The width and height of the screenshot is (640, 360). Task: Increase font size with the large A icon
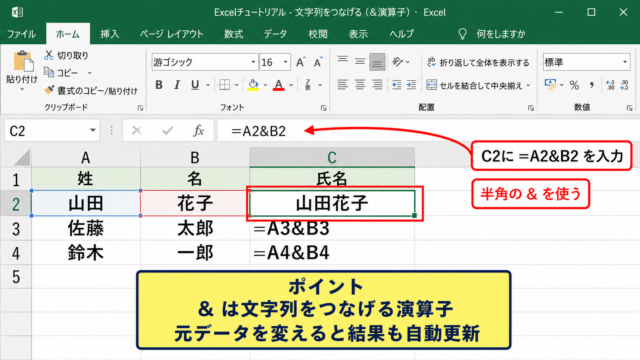pyautogui.click(x=300, y=62)
